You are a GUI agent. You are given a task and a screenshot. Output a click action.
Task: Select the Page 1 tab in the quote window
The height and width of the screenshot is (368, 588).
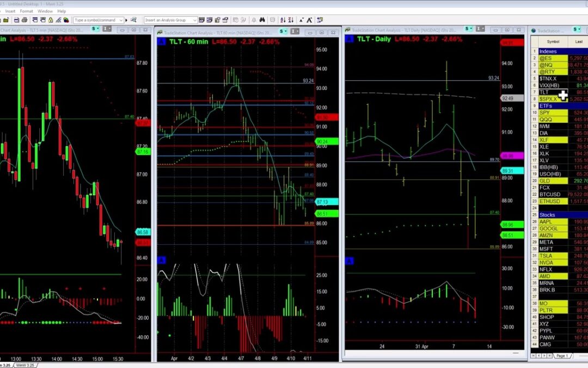(563, 355)
